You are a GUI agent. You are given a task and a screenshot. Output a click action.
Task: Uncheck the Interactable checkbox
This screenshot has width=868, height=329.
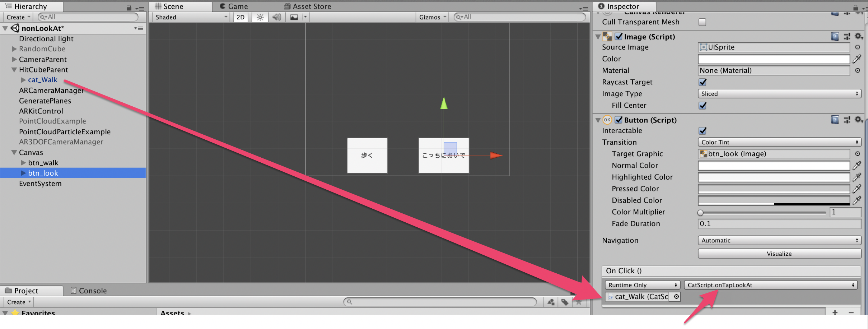pyautogui.click(x=703, y=131)
